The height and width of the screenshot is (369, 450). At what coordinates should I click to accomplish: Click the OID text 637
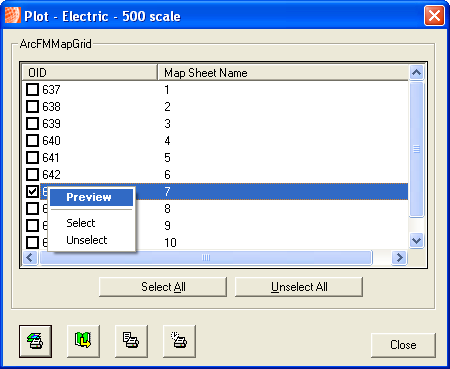coord(51,90)
